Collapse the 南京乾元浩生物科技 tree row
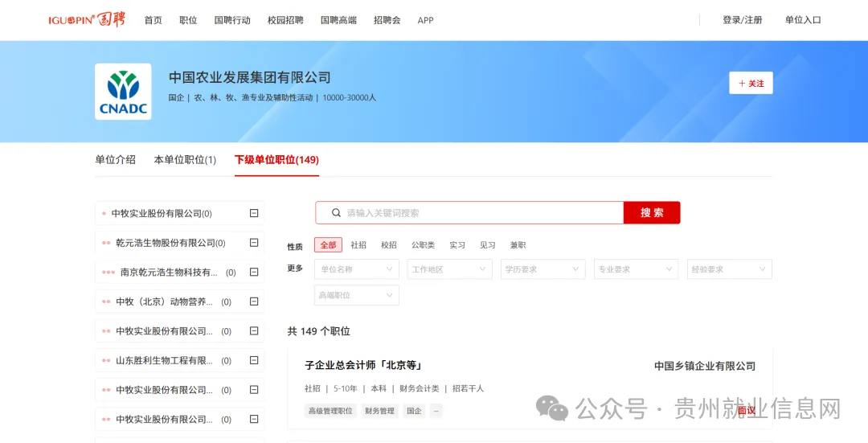This screenshot has height=443, width=868. click(x=254, y=272)
